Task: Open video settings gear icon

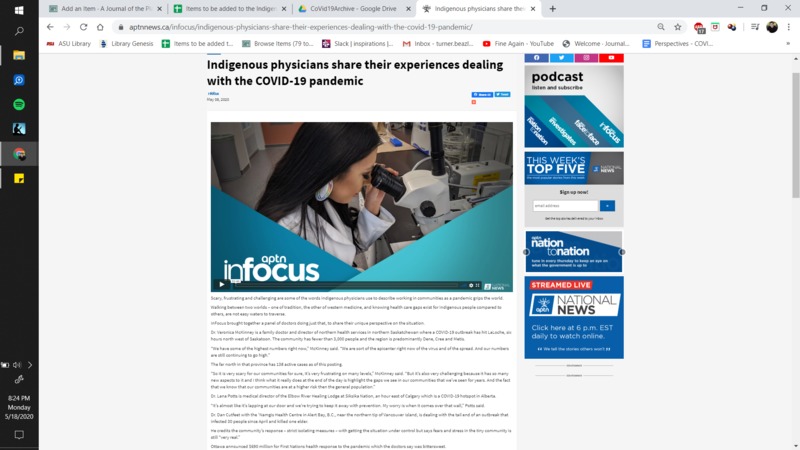Action: click(x=471, y=285)
